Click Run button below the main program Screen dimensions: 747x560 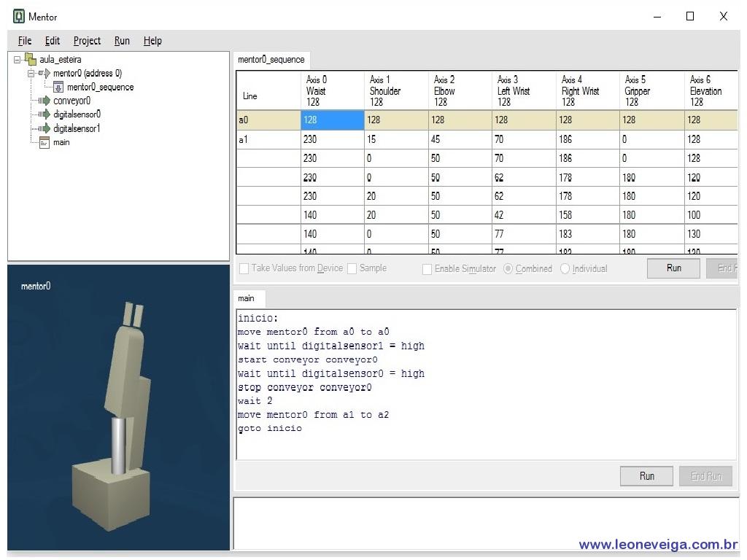click(646, 476)
